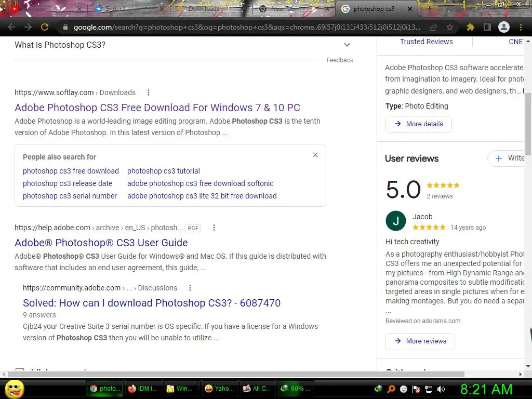This screenshot has height=399, width=532.
Task: Open Chrome's three-dot menu
Action: (x=521, y=27)
